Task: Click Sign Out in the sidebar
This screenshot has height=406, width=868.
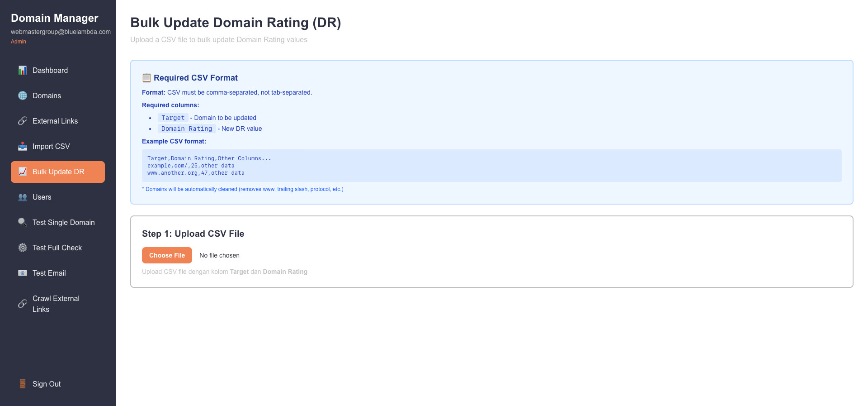Action: pyautogui.click(x=58, y=384)
